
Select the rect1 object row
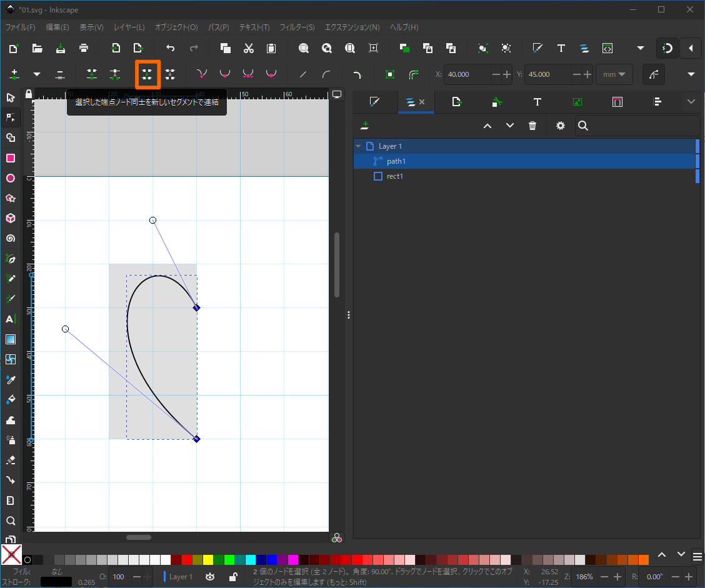point(525,176)
